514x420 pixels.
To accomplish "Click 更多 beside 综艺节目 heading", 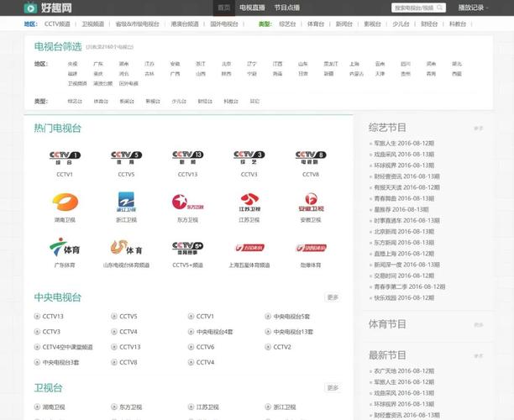I will coord(478,129).
